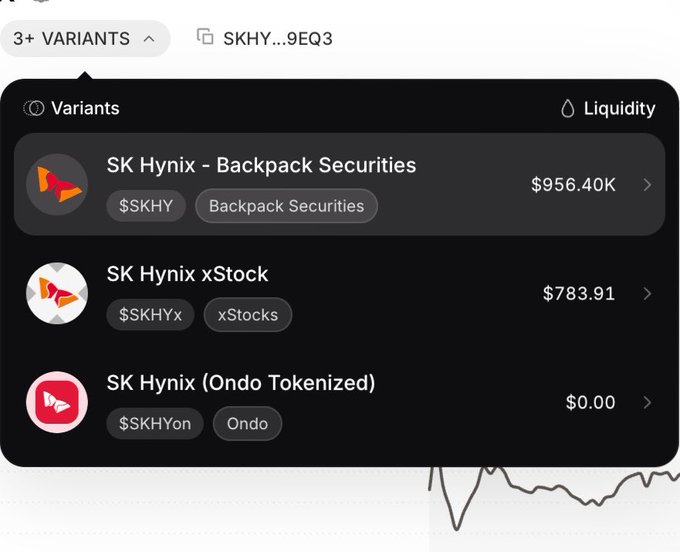Click the $SKHYx ticker tag

tap(150, 315)
